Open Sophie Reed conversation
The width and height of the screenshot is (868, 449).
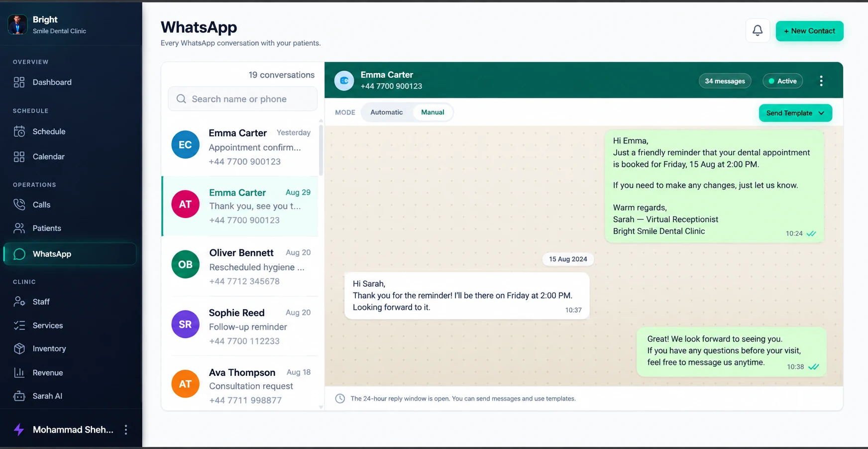coord(240,326)
